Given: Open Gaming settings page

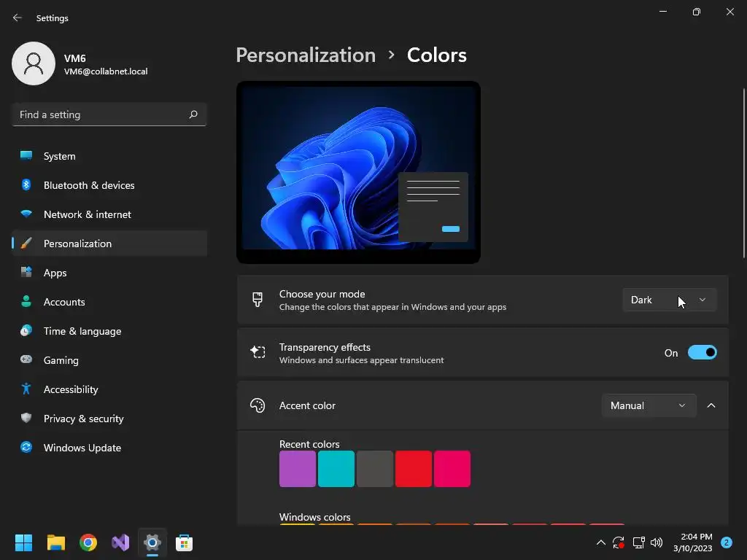Looking at the screenshot, I should tap(109, 359).
